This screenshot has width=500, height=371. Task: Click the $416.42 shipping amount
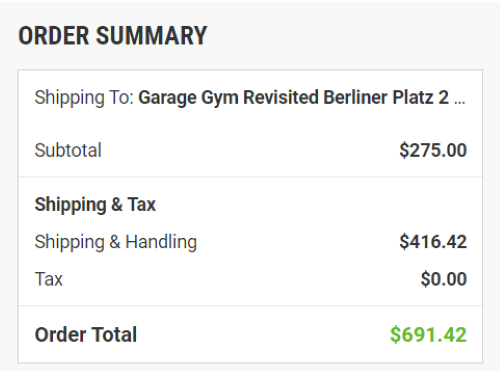tap(433, 242)
